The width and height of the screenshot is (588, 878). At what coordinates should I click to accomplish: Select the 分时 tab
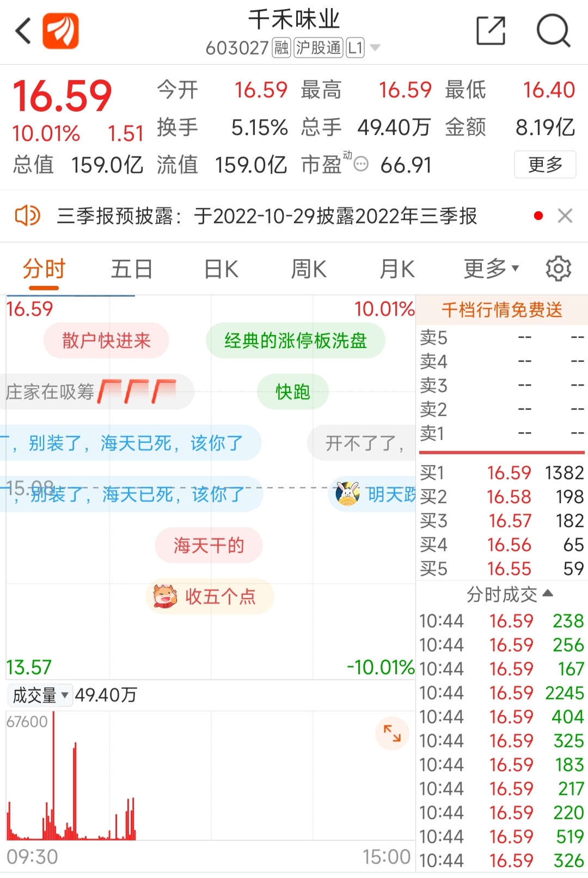pyautogui.click(x=44, y=269)
